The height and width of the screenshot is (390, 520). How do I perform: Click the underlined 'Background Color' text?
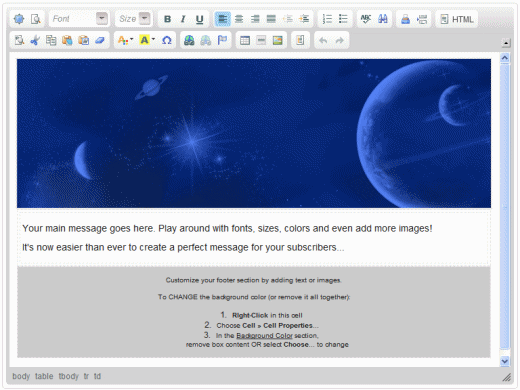264,336
